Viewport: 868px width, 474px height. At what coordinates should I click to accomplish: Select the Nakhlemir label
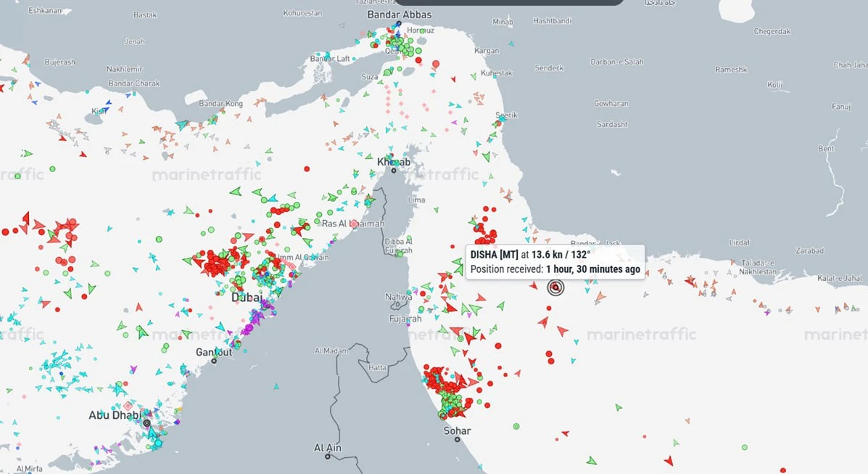(125, 69)
